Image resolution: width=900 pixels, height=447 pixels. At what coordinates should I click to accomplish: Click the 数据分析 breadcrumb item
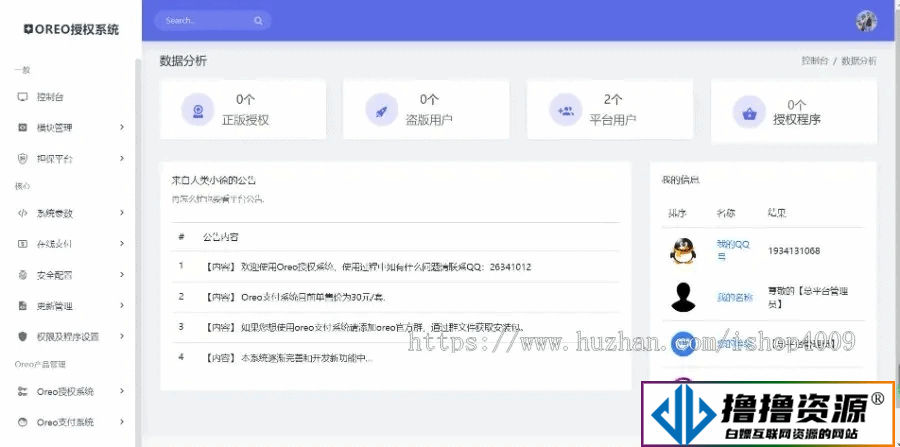click(x=859, y=61)
